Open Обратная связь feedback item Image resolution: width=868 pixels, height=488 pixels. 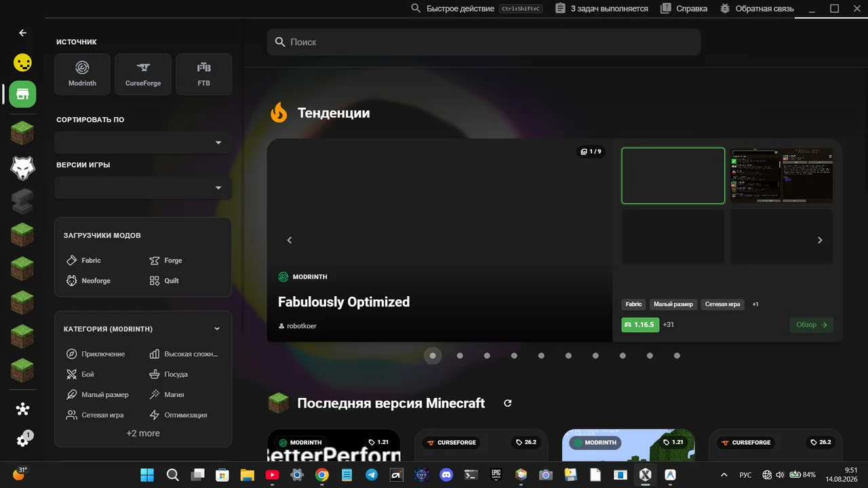click(757, 9)
